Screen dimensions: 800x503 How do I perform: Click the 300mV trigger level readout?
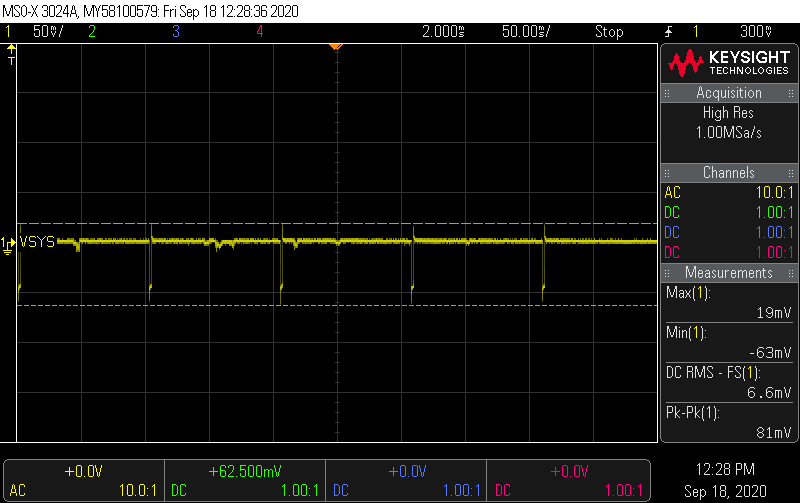756,32
